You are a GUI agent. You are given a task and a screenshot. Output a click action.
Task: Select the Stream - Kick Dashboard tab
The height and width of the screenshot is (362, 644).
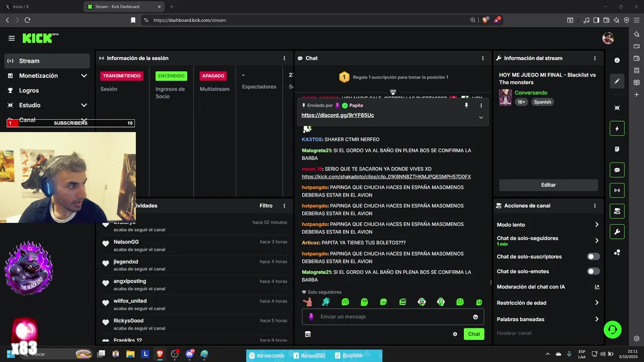123,7
